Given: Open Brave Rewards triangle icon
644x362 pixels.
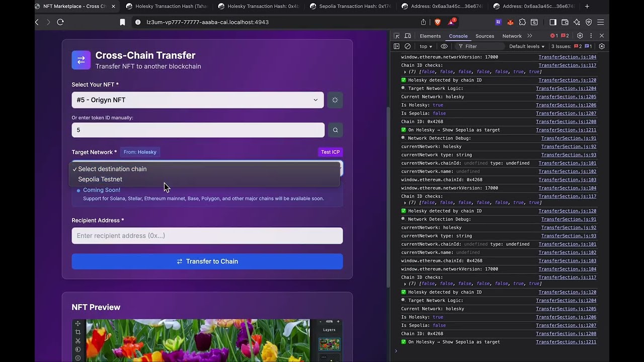Looking at the screenshot, I should (451, 22).
